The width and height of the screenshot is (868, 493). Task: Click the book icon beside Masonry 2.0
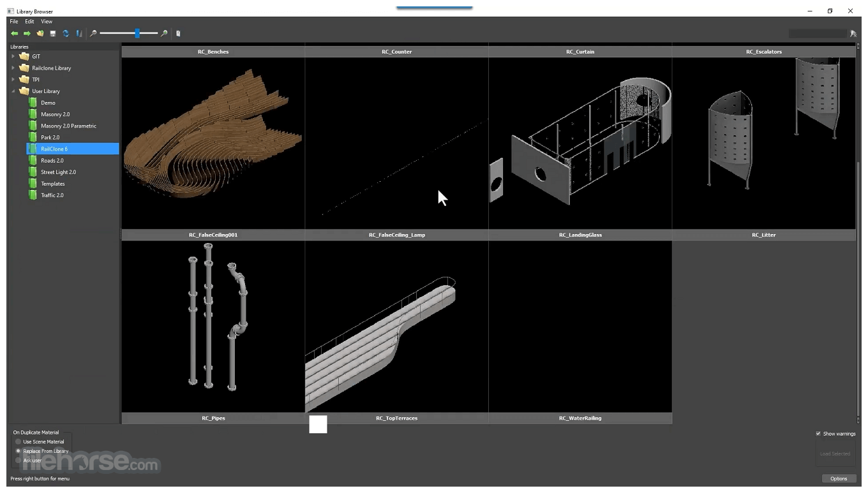[x=33, y=114]
